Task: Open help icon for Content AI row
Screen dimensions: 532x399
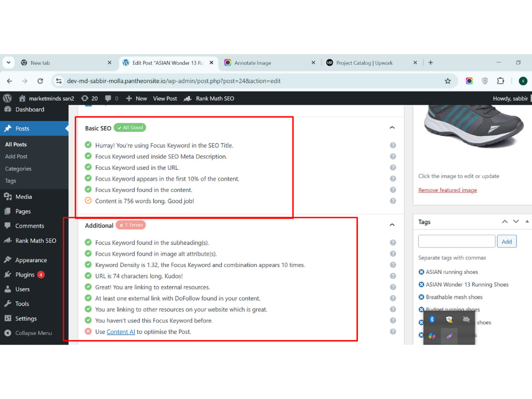Action: click(393, 331)
